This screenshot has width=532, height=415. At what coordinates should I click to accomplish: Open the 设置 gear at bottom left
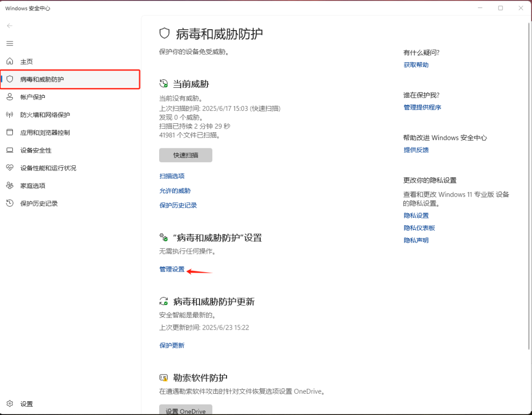coord(21,403)
